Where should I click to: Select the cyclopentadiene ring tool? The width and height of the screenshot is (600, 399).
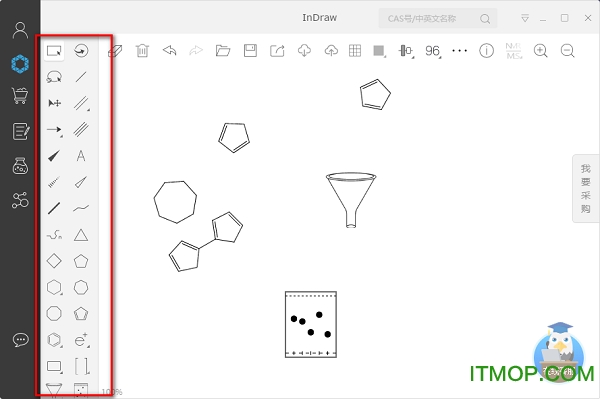(x=81, y=314)
